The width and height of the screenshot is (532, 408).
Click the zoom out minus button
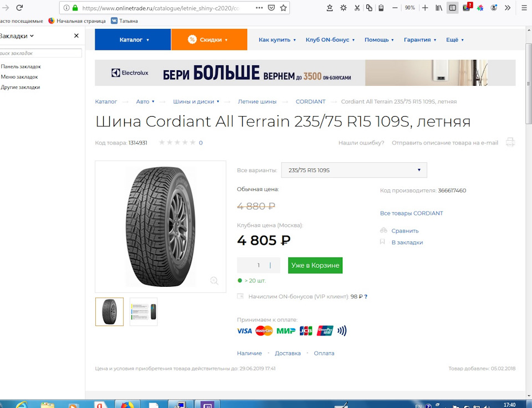tap(395, 8)
